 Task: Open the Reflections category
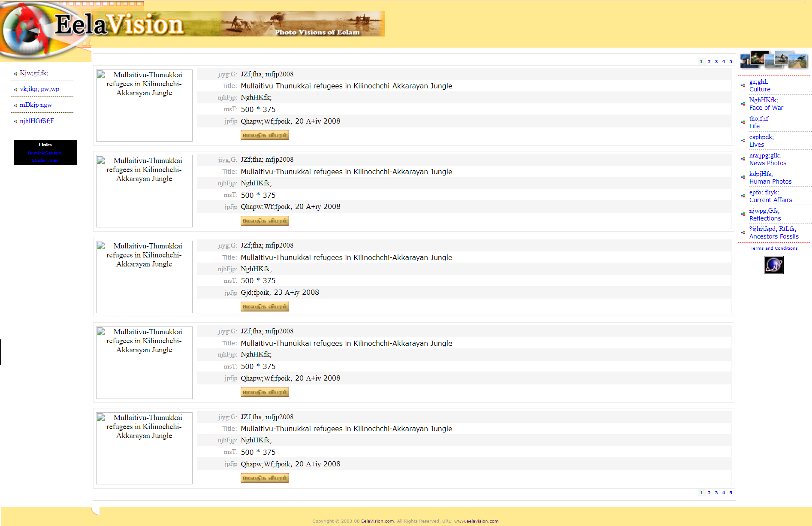(x=765, y=218)
